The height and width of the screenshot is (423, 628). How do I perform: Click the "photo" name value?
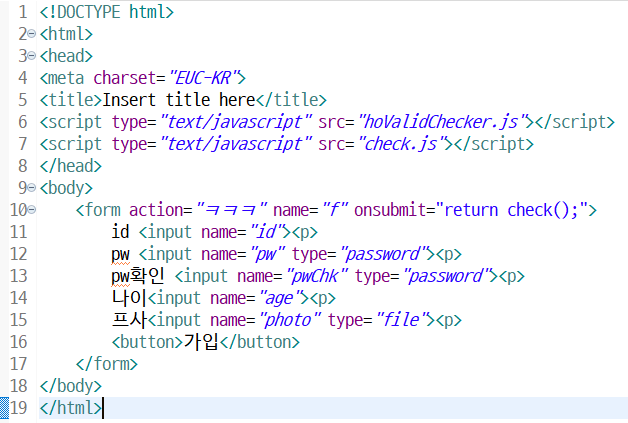pos(290,320)
